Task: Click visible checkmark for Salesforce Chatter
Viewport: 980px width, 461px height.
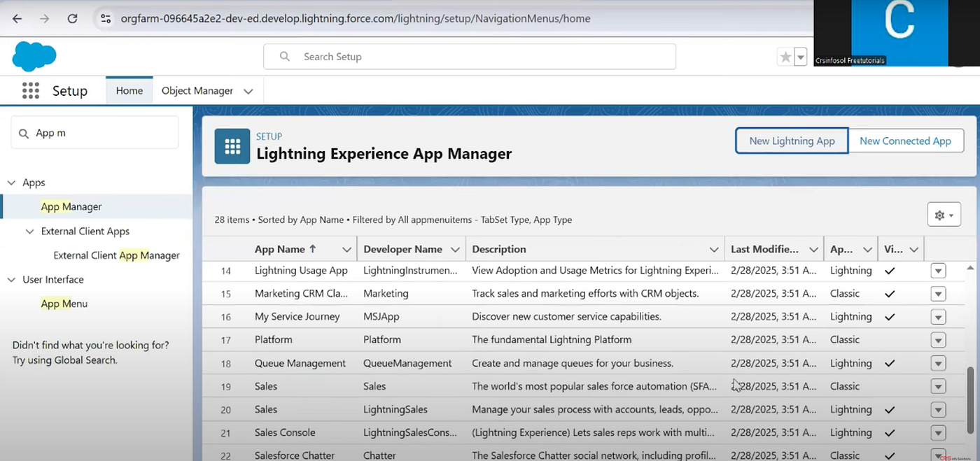Action: (890, 455)
